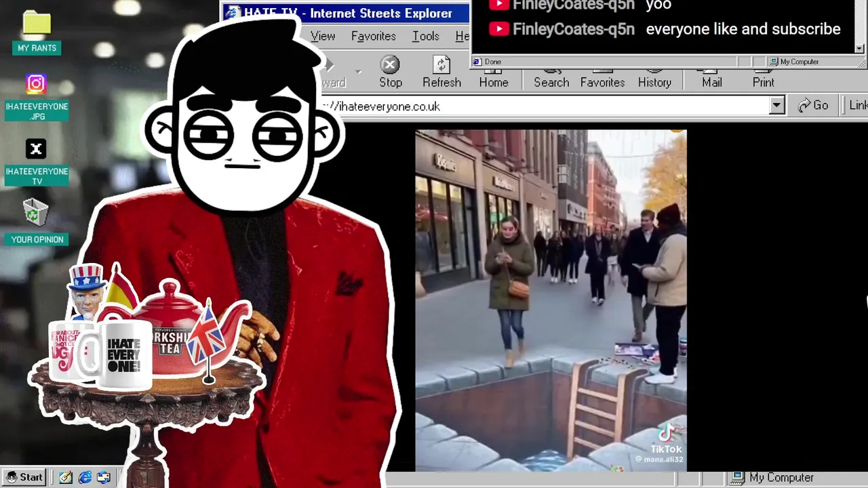Screen dimensions: 868x488
Task: Open the Tools menu
Action: [x=426, y=37]
